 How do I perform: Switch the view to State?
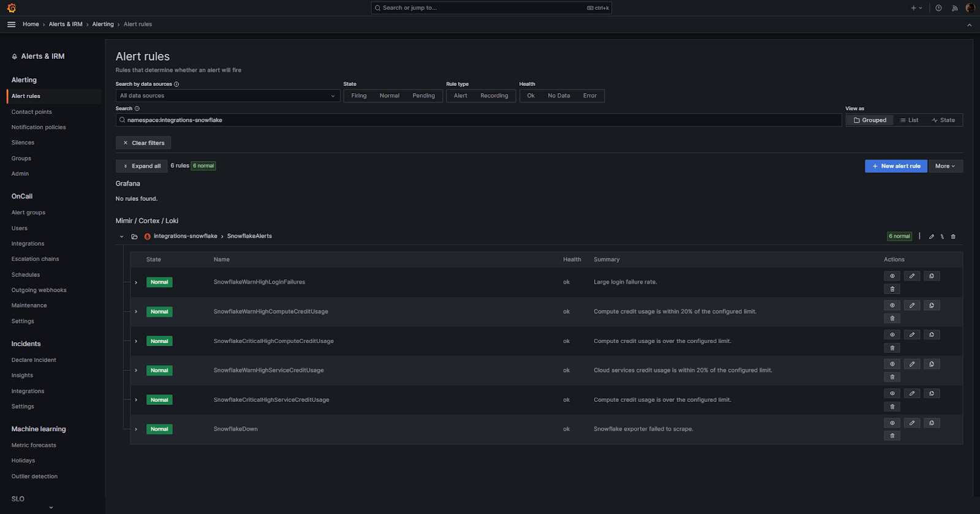click(944, 120)
